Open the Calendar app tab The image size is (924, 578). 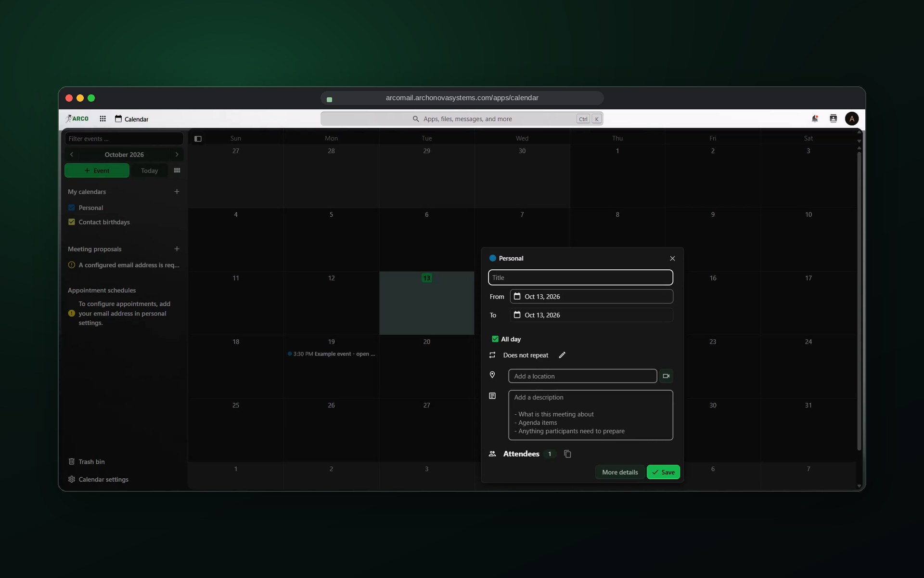pos(131,119)
